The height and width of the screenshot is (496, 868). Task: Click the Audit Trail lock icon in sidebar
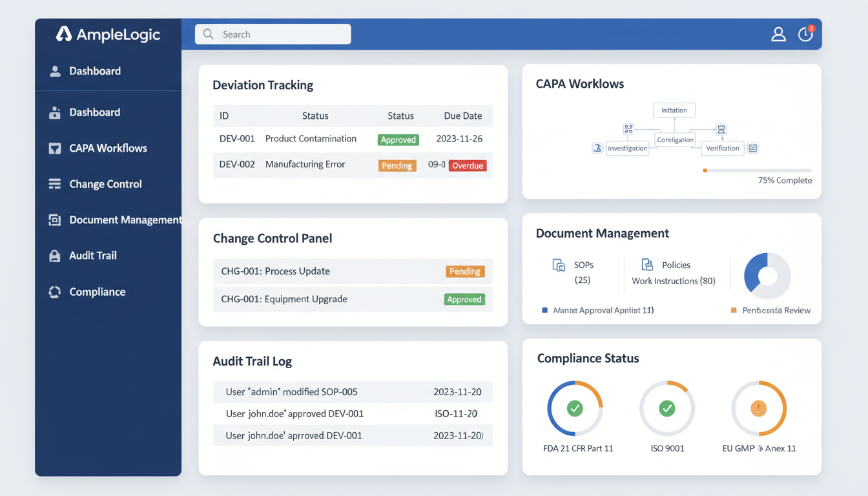(55, 256)
